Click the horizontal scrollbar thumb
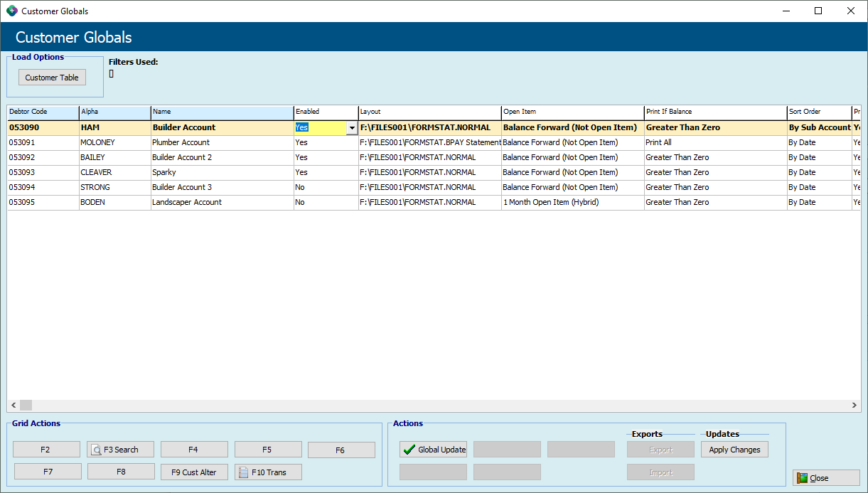The image size is (868, 493). pyautogui.click(x=26, y=405)
